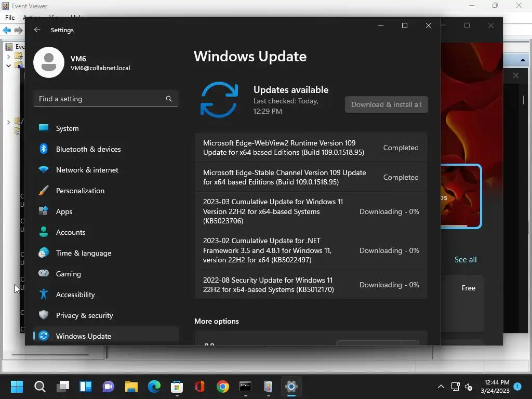Click 2022-08 Security Update KB5012170 row

tap(311, 285)
